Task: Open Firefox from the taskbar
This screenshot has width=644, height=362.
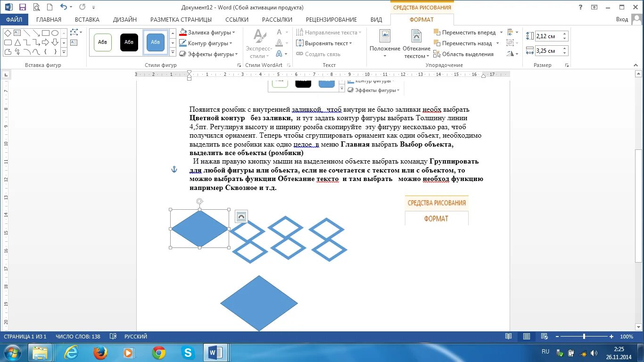Action: click(x=100, y=353)
